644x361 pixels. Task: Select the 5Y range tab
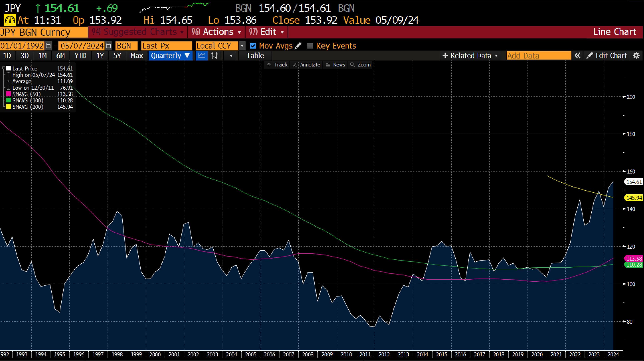(117, 56)
